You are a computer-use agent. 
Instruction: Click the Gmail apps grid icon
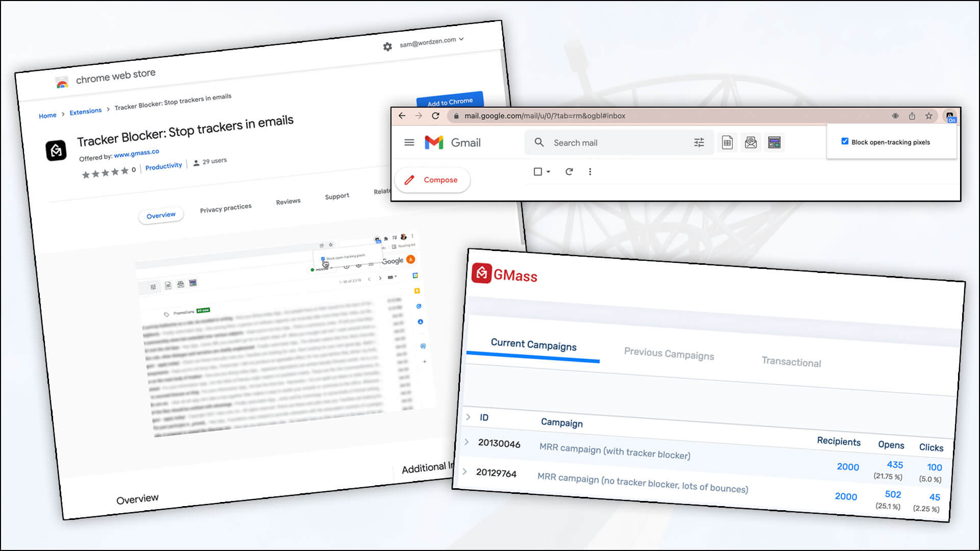[775, 143]
